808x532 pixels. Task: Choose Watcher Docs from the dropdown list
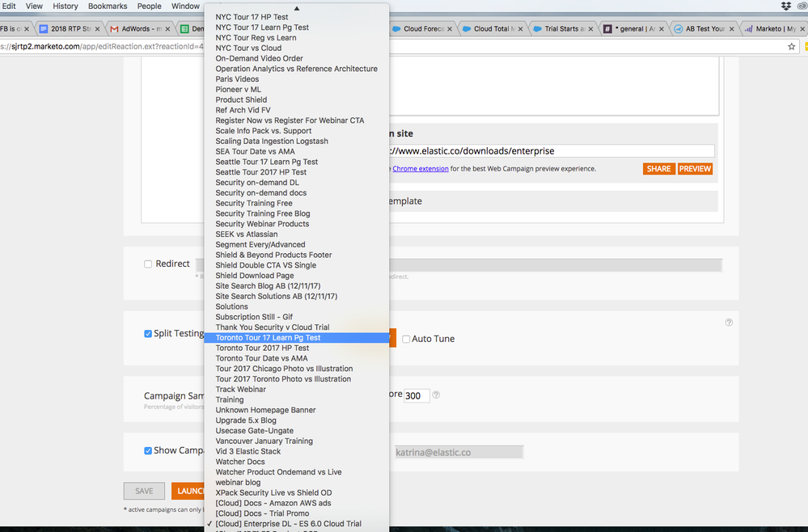pyautogui.click(x=239, y=462)
